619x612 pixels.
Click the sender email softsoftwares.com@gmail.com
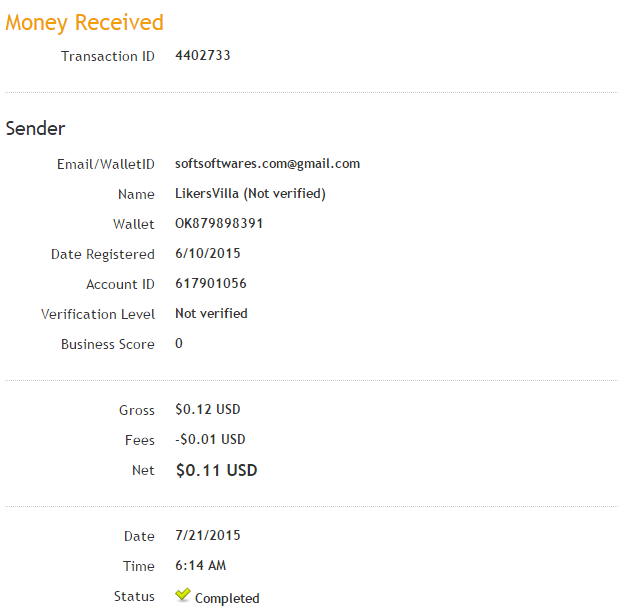[x=267, y=164]
